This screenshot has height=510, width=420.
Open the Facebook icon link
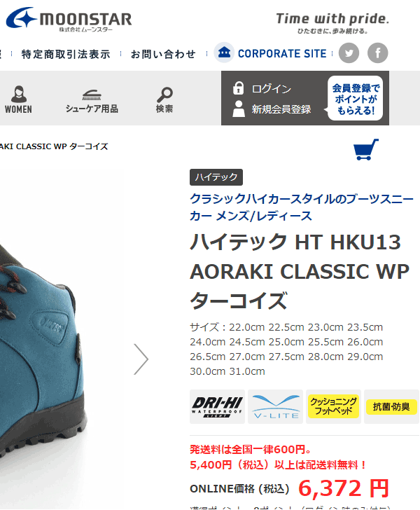tap(377, 53)
